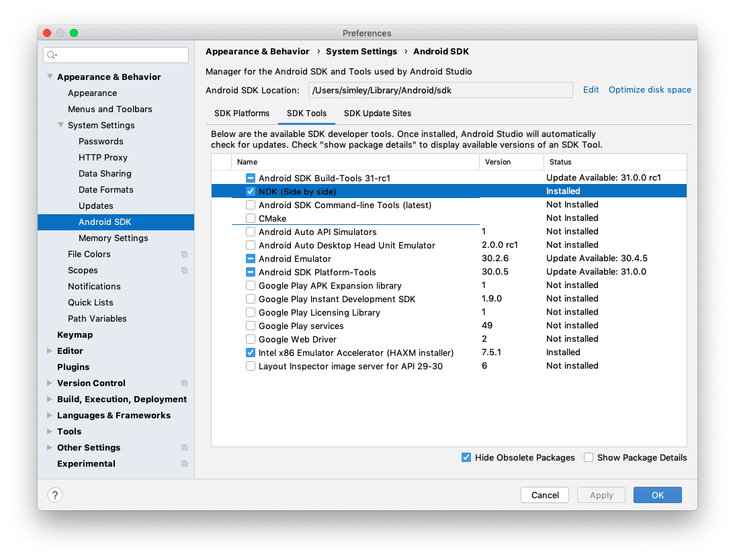Click the Name column header
Image resolution: width=735 pixels, height=560 pixels.
pos(355,162)
